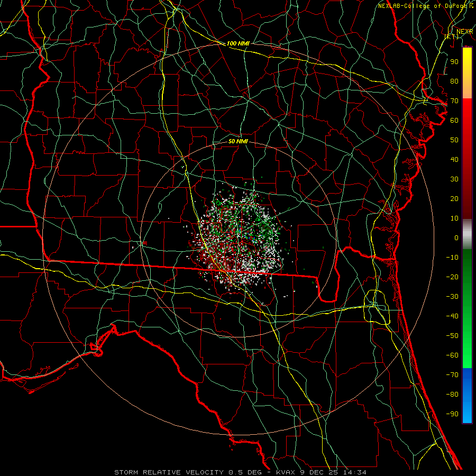Click the -60 value on velocity scale
476x476 pixels.
pos(452,355)
